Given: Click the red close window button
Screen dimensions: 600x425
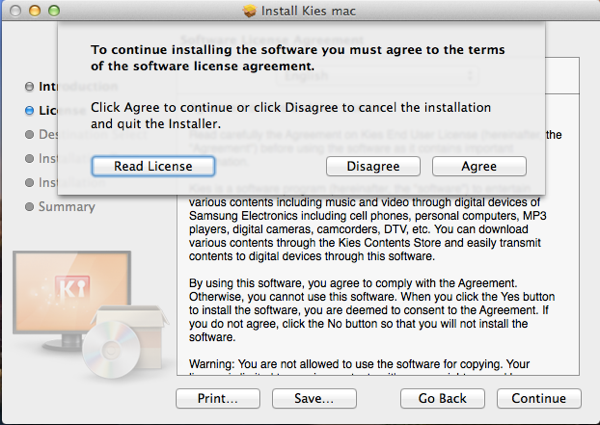Looking at the screenshot, I should pos(16,10).
